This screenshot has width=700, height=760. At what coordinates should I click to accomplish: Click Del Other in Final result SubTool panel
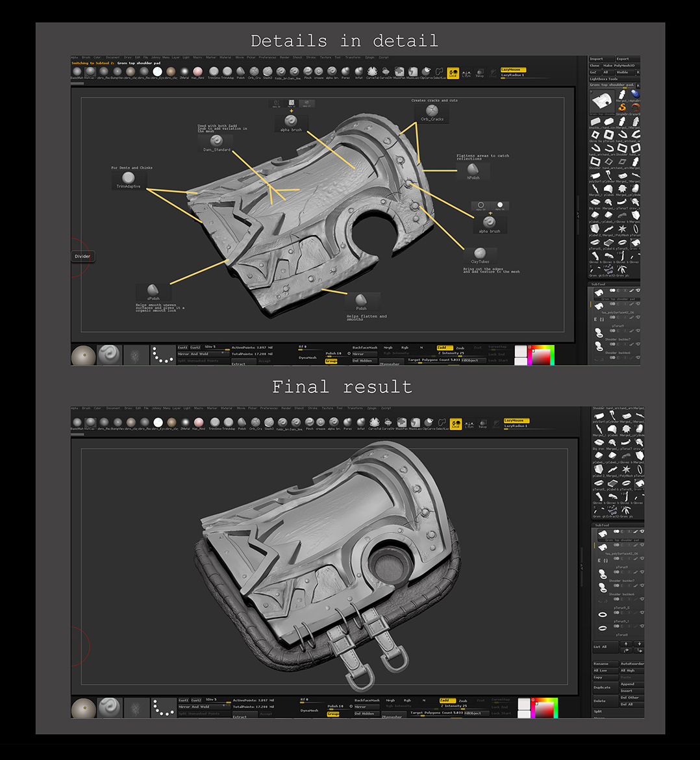point(632,698)
